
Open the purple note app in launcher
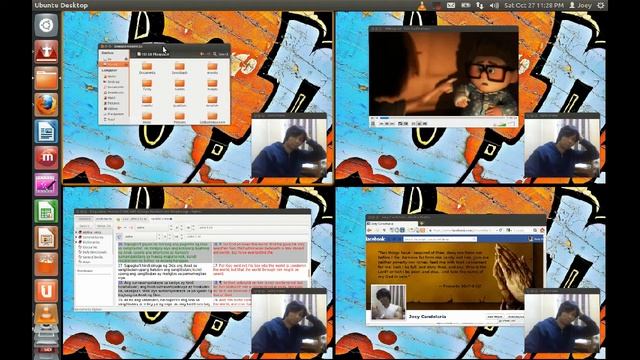click(46, 184)
